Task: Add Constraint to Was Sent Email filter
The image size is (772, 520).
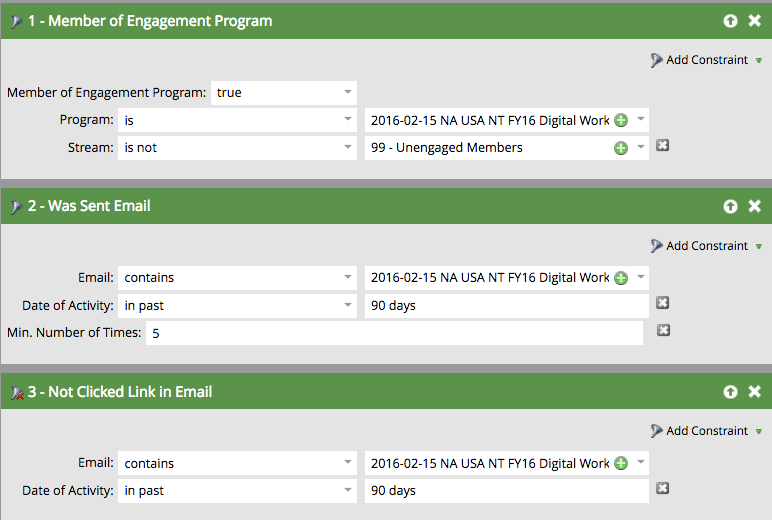Action: [x=706, y=246]
